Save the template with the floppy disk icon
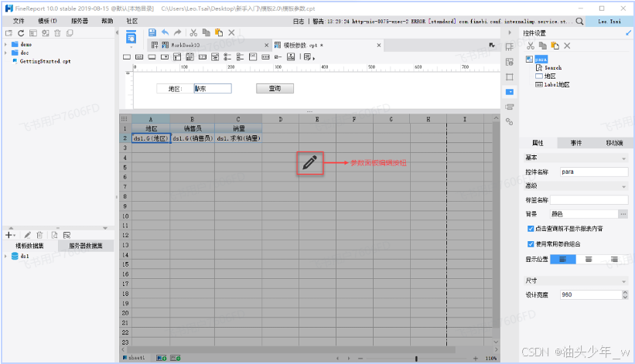The image size is (635, 364). tap(152, 32)
